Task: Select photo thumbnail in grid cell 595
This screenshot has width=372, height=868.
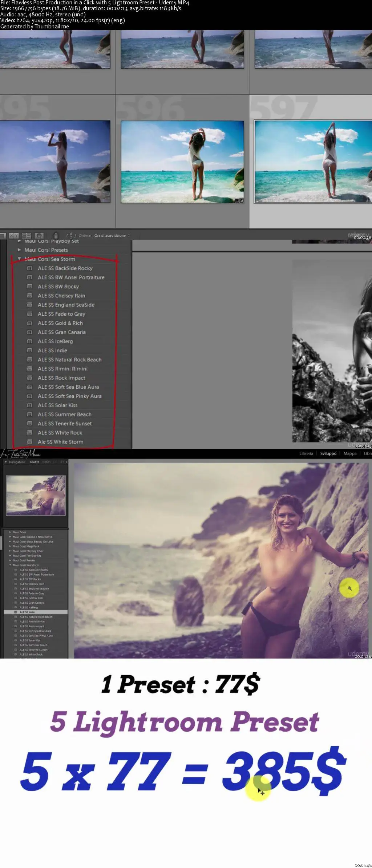Action: pyautogui.click(x=55, y=161)
